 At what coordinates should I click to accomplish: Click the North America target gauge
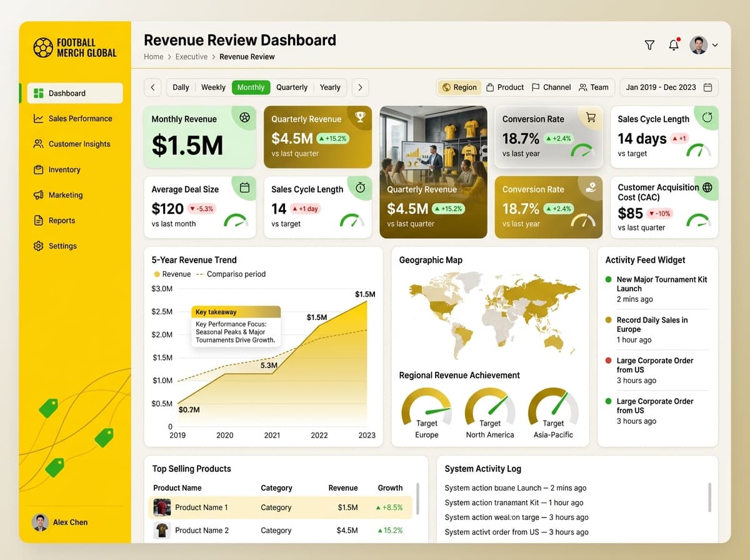coord(490,406)
